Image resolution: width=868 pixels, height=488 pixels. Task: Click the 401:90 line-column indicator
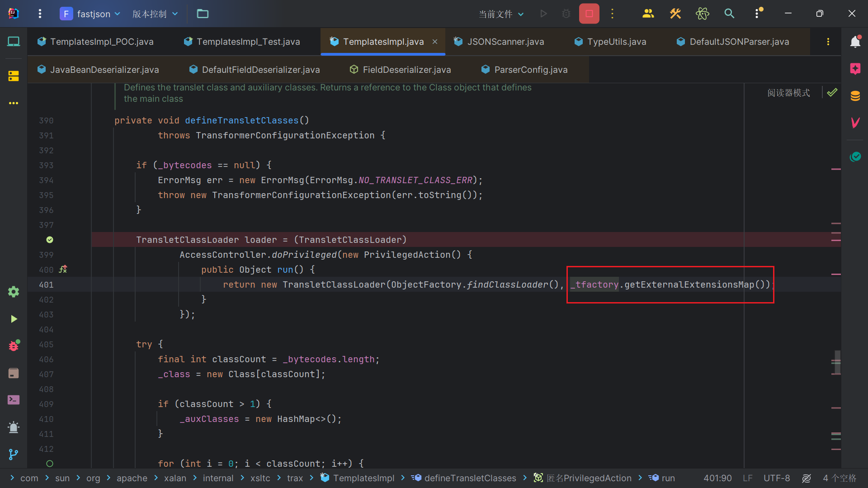pos(717,478)
